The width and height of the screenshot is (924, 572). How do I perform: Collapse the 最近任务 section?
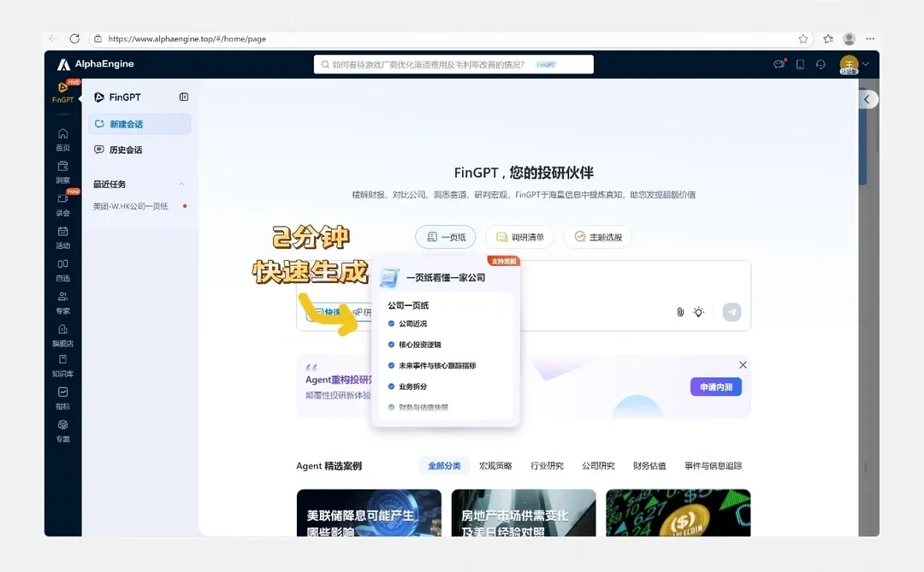click(x=180, y=183)
